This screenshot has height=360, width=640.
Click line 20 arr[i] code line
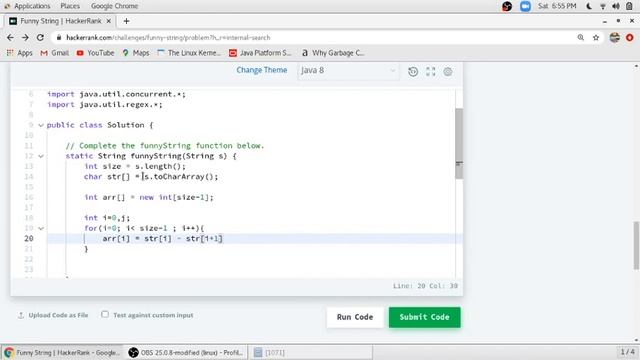click(x=162, y=238)
